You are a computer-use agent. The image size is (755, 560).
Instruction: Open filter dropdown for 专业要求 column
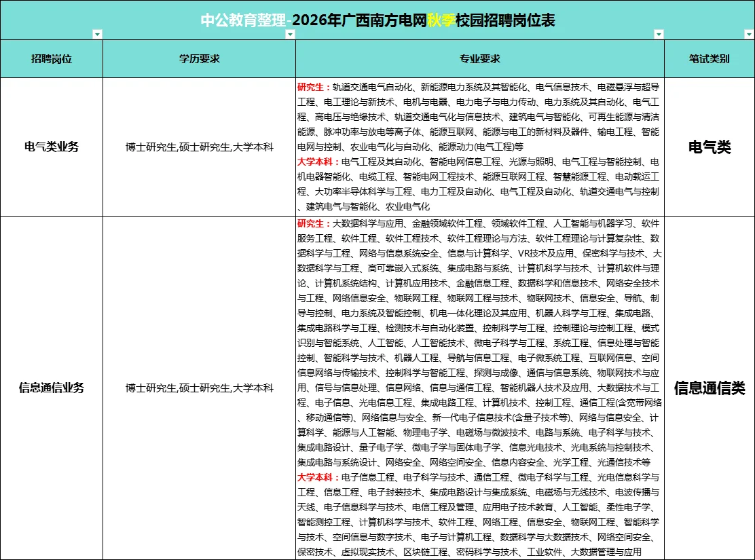point(659,34)
